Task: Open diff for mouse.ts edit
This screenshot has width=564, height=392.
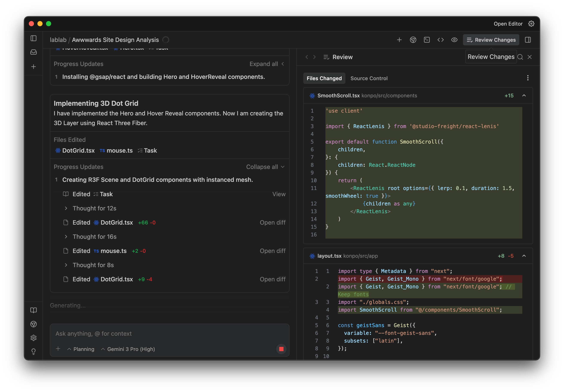Action: tap(273, 251)
